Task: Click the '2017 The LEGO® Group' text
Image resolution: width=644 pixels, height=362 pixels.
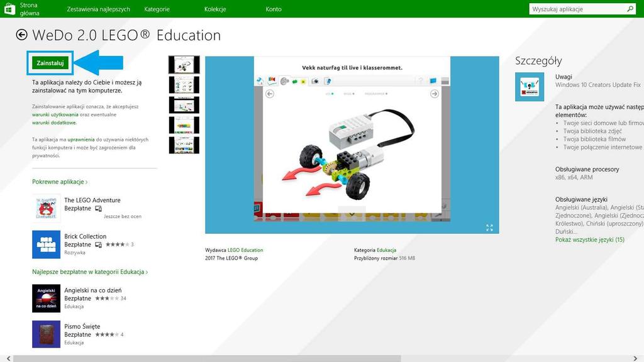Action: point(231,258)
